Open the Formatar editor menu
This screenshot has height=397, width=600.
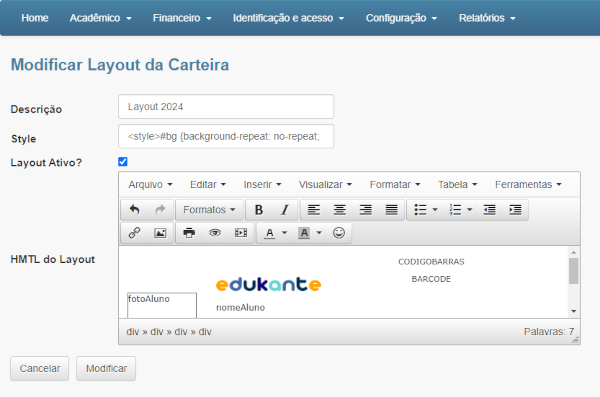pyautogui.click(x=395, y=185)
